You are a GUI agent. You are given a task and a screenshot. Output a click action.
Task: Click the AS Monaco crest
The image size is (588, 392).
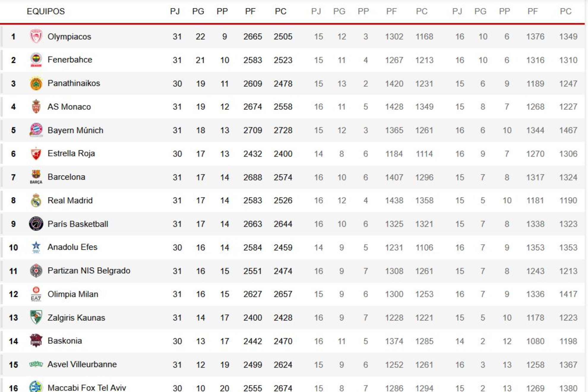pyautogui.click(x=36, y=107)
